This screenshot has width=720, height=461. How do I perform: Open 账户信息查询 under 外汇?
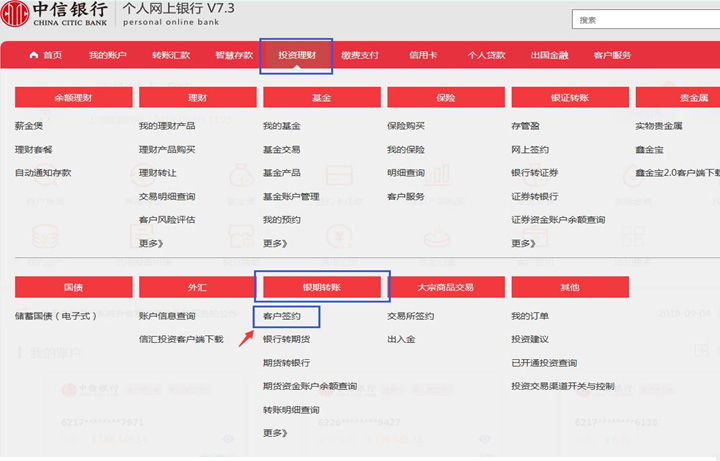tap(167, 316)
